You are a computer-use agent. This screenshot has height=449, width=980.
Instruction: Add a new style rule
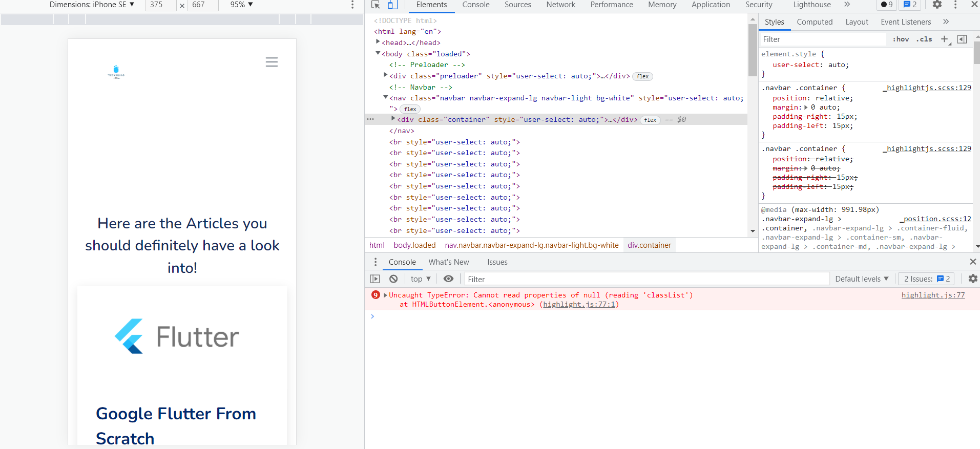945,39
